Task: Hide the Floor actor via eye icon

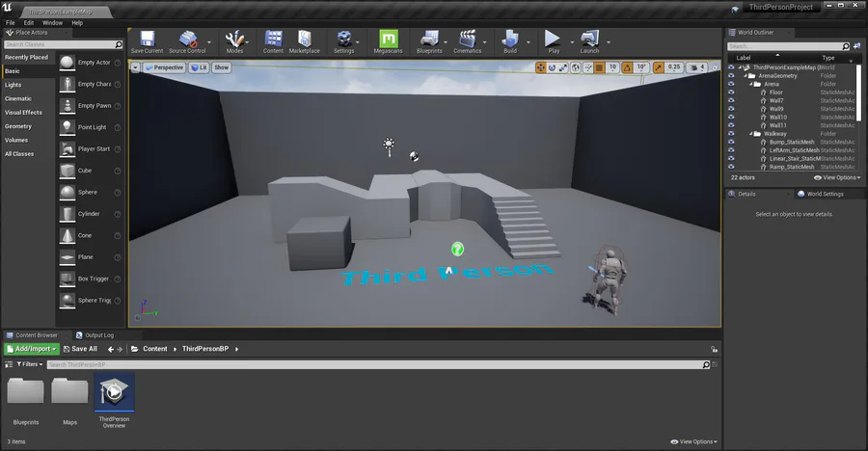Action: (x=731, y=93)
